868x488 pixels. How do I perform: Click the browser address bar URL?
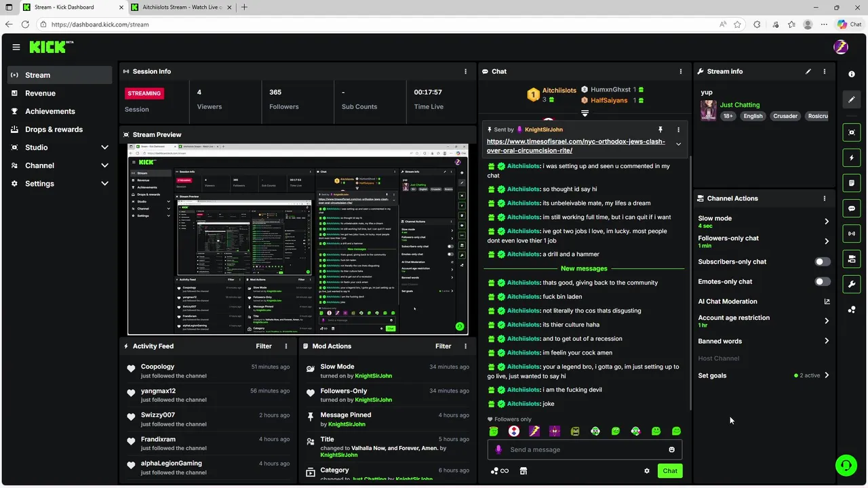click(100, 24)
